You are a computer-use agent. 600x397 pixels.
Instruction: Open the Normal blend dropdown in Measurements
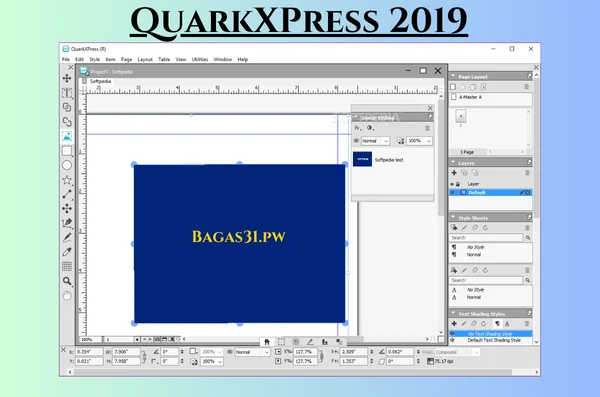[252, 352]
